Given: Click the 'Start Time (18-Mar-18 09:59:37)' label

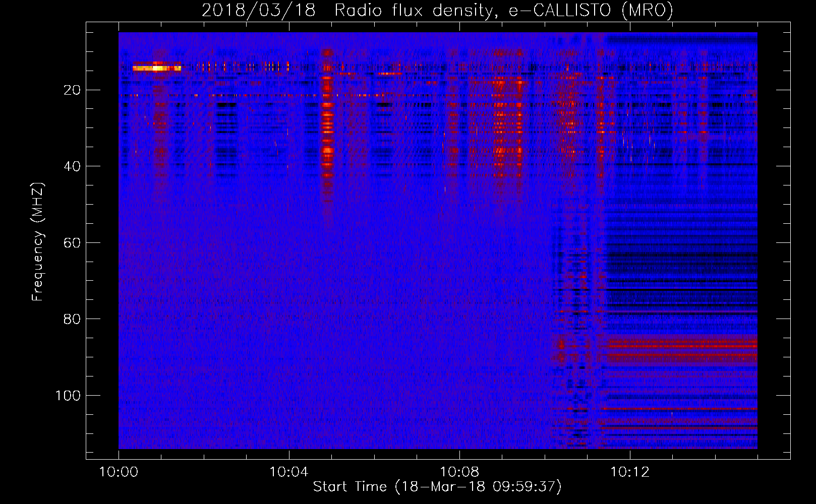Looking at the screenshot, I should [x=437, y=487].
